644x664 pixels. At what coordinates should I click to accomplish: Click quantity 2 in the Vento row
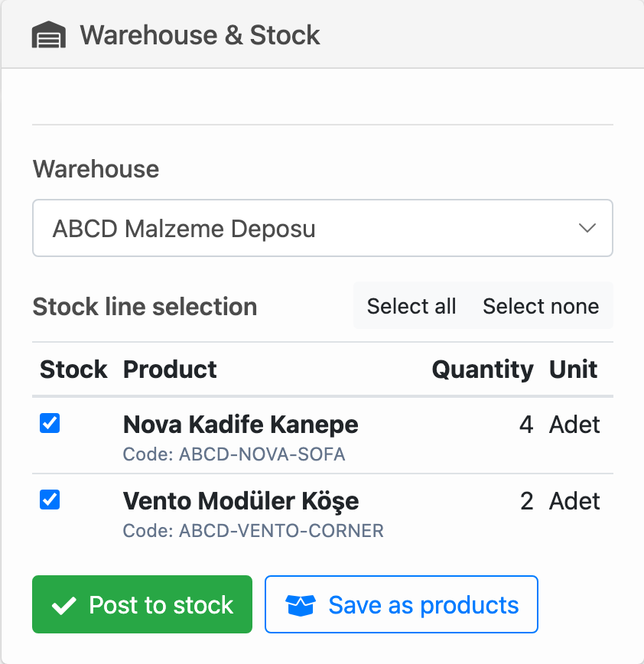[x=527, y=501]
